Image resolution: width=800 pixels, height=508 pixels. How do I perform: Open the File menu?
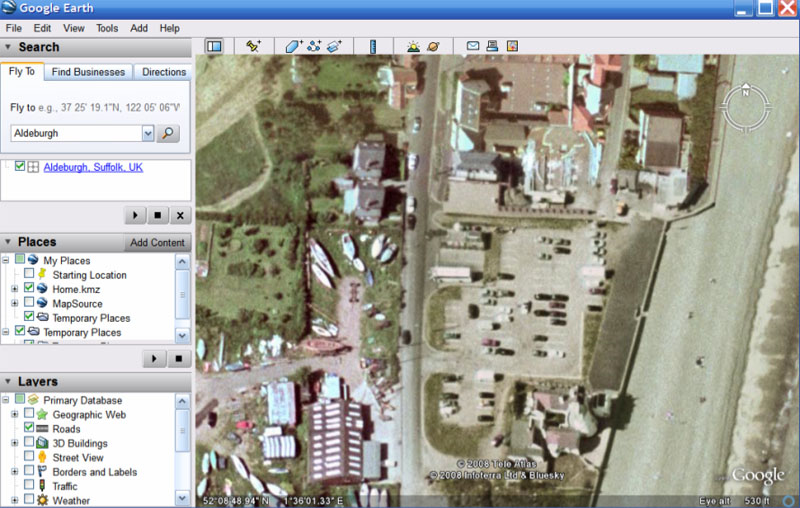pyautogui.click(x=14, y=29)
